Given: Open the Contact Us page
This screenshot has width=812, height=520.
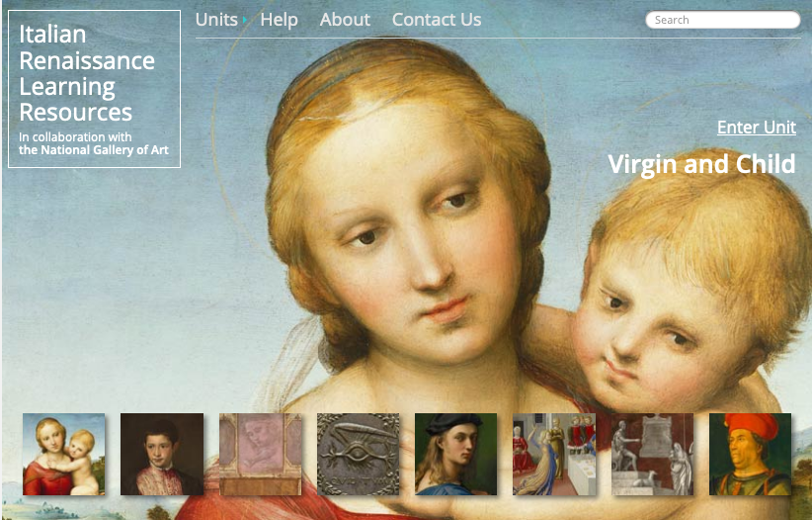Looking at the screenshot, I should [437, 20].
